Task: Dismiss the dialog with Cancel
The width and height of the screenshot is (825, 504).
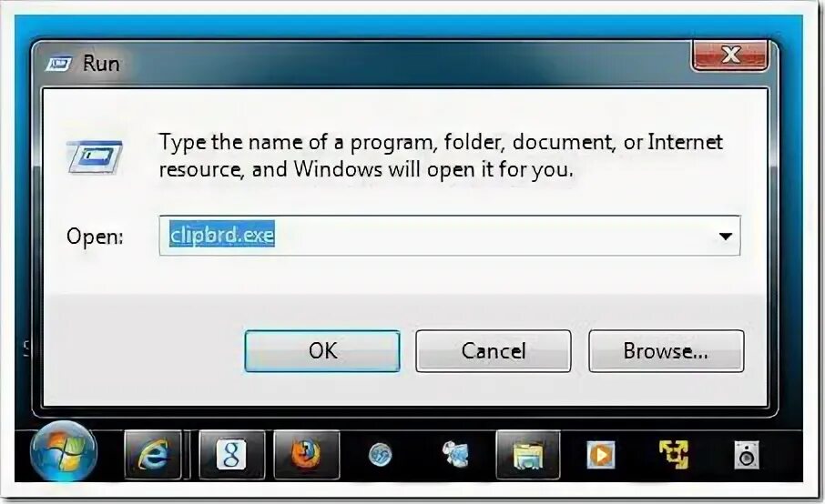Action: point(493,351)
